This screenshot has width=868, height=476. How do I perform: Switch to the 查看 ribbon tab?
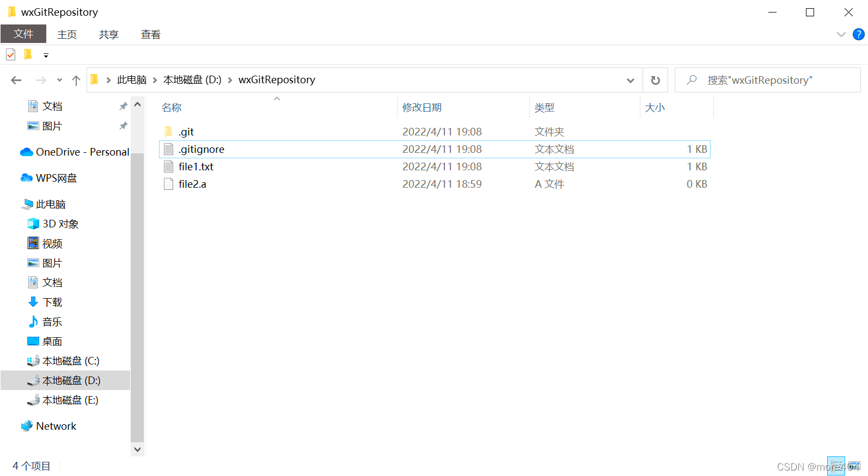(151, 34)
